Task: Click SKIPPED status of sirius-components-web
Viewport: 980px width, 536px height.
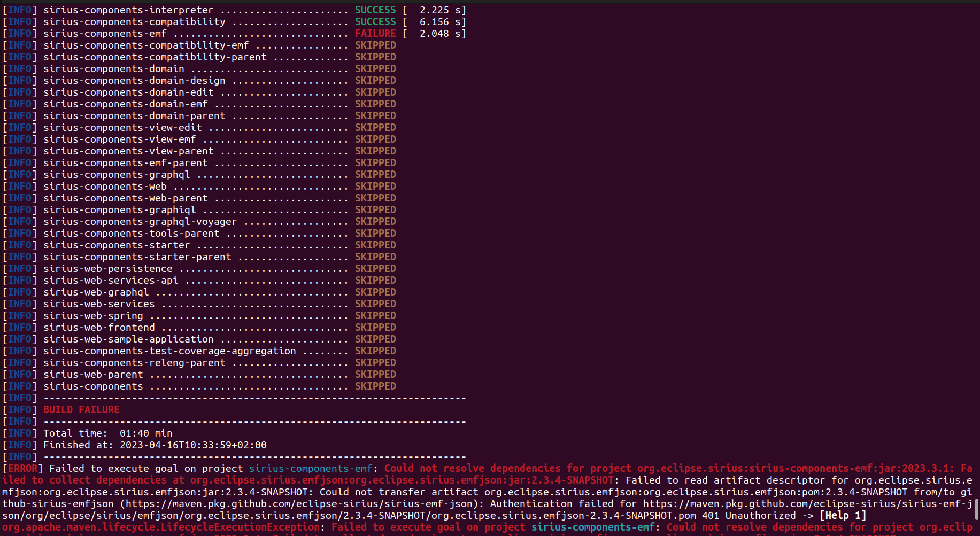Action: [x=375, y=187]
